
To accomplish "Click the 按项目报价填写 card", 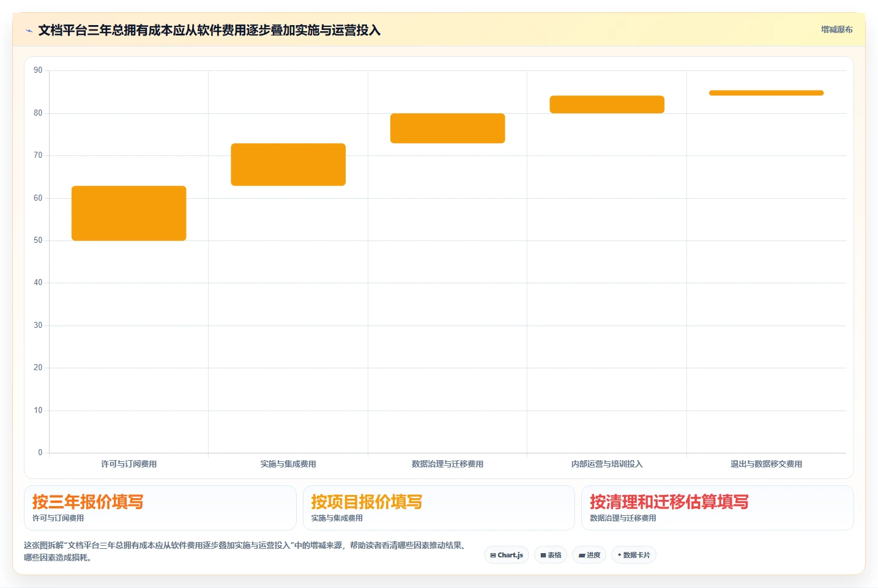I will [439, 508].
